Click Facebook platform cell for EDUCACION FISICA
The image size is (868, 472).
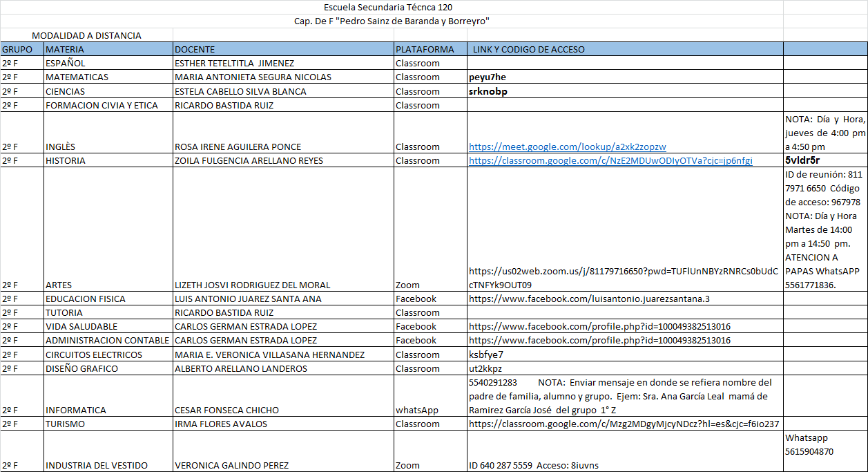[430, 299]
